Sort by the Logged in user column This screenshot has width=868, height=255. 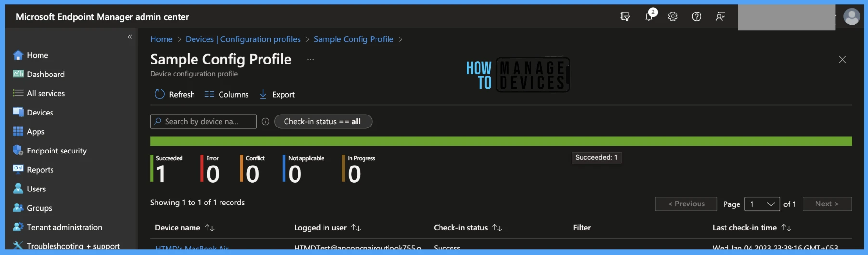tap(327, 228)
